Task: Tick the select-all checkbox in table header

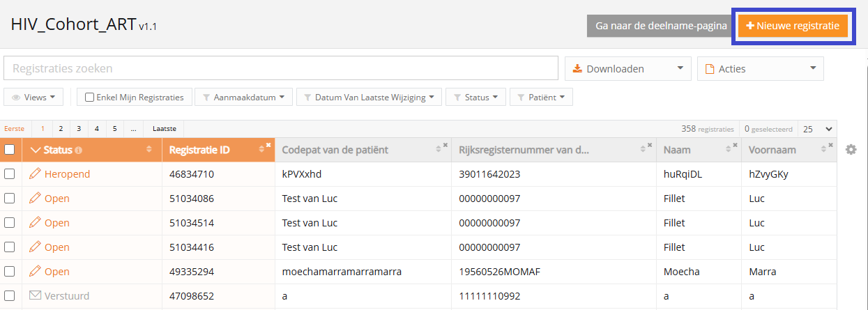Action: click(x=10, y=150)
